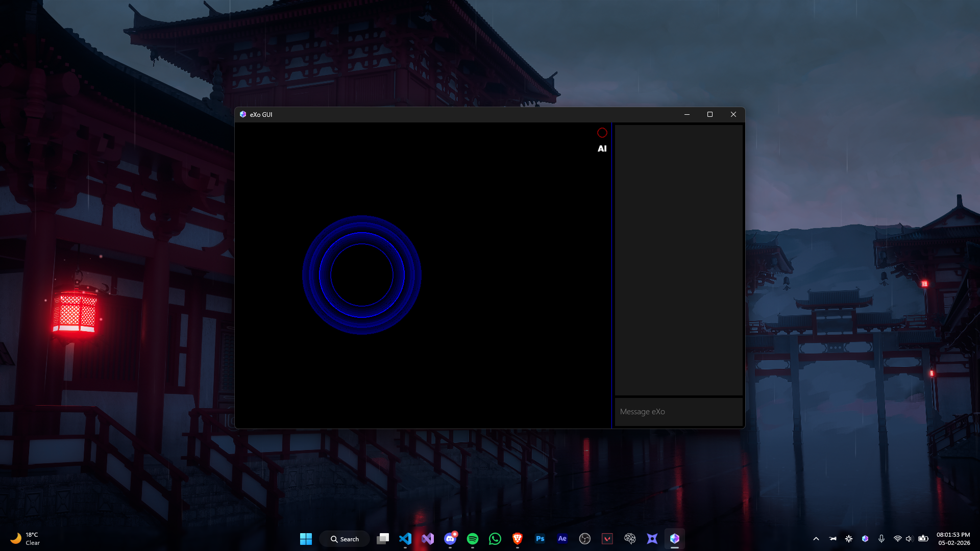This screenshot has height=551, width=980.
Task: Toggle the microphone tray icon
Action: pyautogui.click(x=881, y=539)
